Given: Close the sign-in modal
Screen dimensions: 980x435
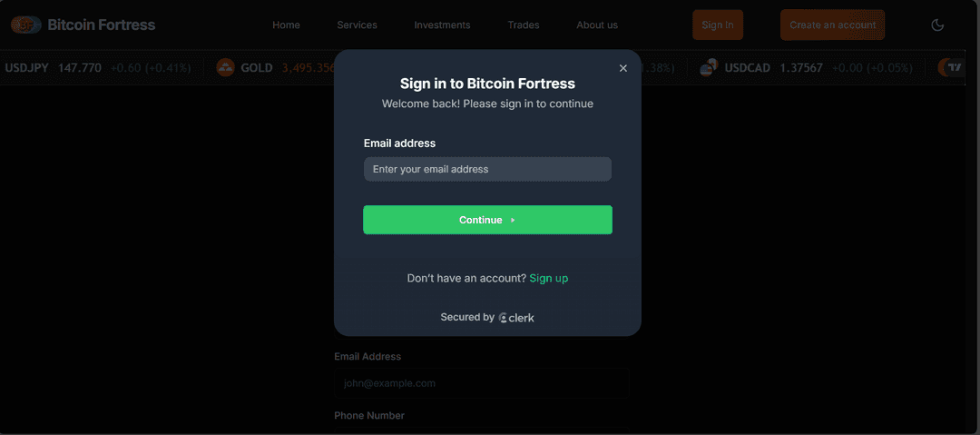Looking at the screenshot, I should (x=622, y=68).
